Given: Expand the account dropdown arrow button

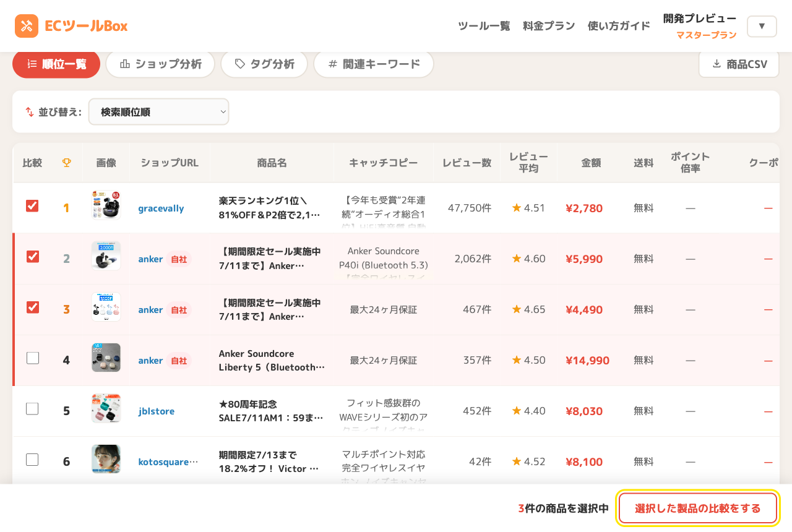Looking at the screenshot, I should pyautogui.click(x=762, y=26).
